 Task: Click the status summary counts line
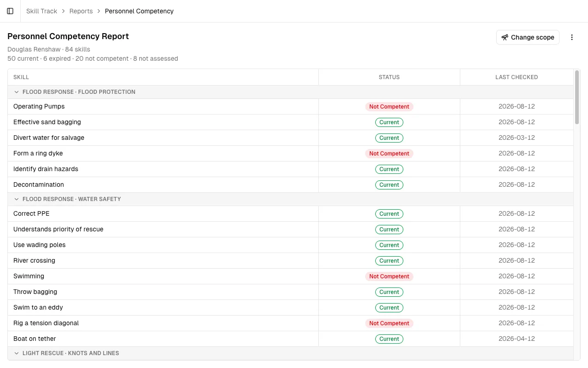(93, 58)
